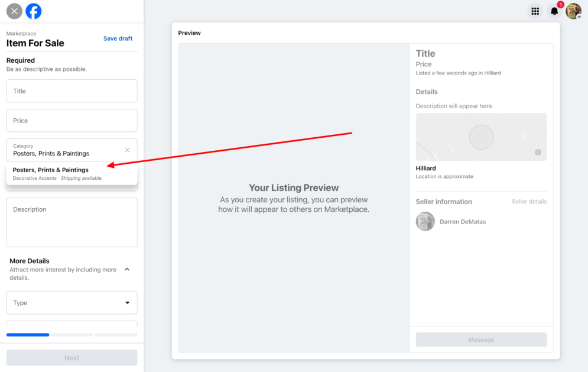Image resolution: width=588 pixels, height=372 pixels.
Task: Select Posters, Prints & Paintings suggestion
Action: (72, 173)
